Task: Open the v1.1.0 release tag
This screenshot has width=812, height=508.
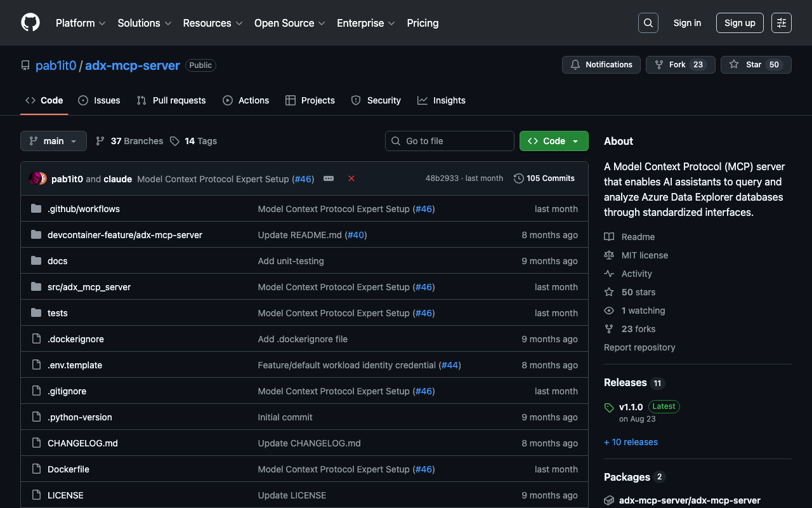Action: pyautogui.click(x=631, y=406)
